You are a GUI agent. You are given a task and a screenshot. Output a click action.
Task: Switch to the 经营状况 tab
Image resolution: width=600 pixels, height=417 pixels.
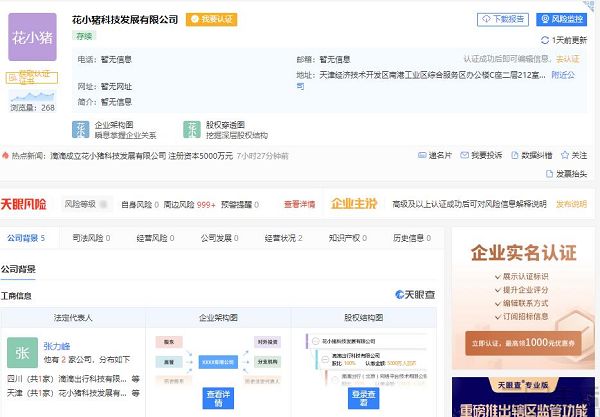[x=284, y=238]
